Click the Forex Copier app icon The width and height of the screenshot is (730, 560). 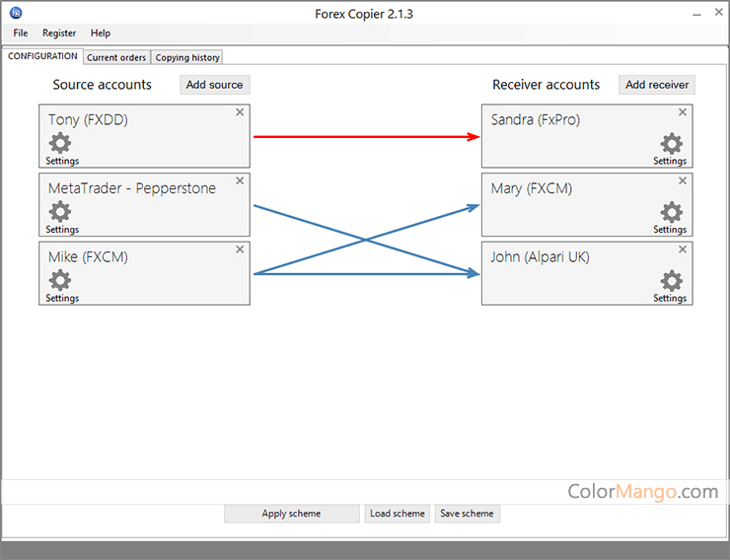[16, 13]
